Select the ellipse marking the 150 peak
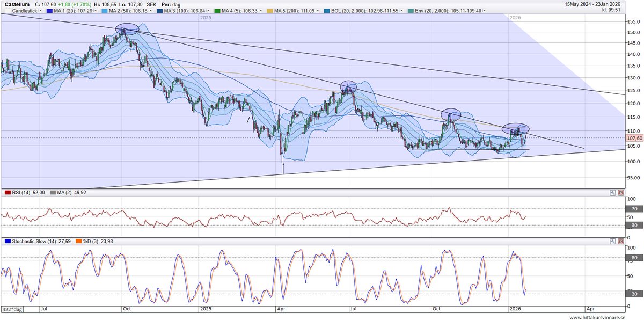 pyautogui.click(x=127, y=28)
